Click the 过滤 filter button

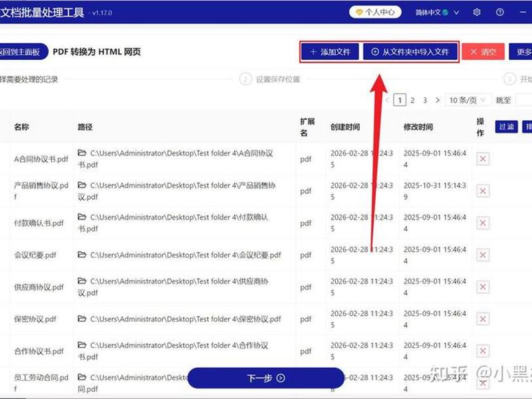(506, 127)
